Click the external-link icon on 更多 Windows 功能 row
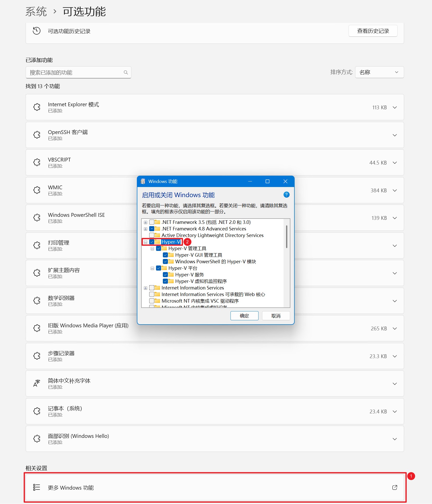This screenshot has width=432, height=504. [x=395, y=487]
